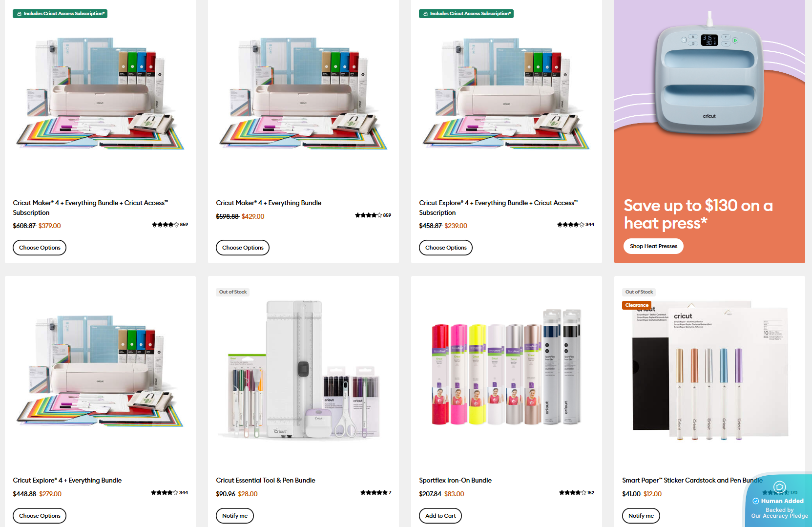The width and height of the screenshot is (812, 527).
Task: Click Notify me for Smart Paper Sticker Cardstock
Action: 641,516
